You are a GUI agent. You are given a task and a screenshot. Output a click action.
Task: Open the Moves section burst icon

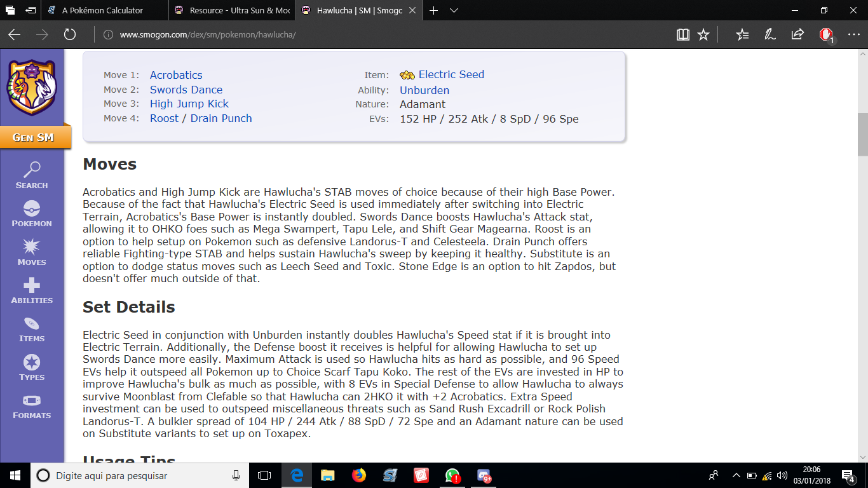coord(32,247)
